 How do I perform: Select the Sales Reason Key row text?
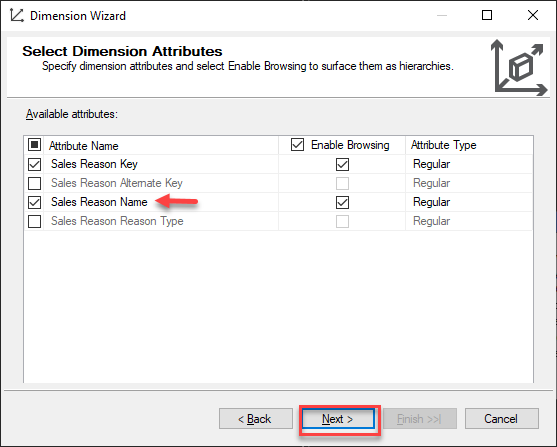pyautogui.click(x=94, y=164)
